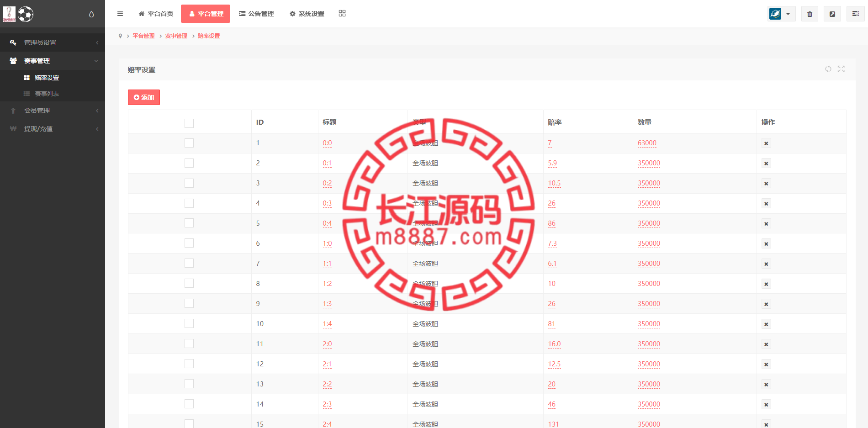Viewport: 868px width, 428px height.
Task: Expand 赔率设置 panel to fullscreen
Action: coord(841,69)
